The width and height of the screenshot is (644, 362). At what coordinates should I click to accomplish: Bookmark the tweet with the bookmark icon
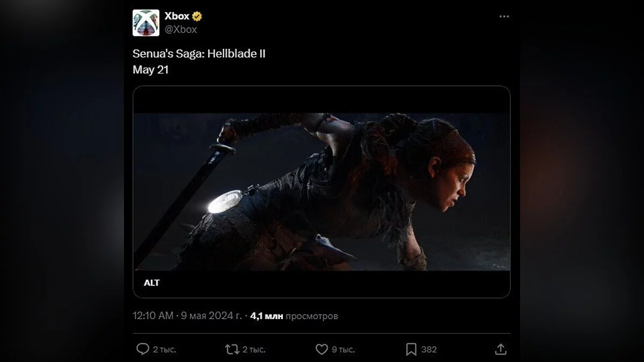point(411,350)
